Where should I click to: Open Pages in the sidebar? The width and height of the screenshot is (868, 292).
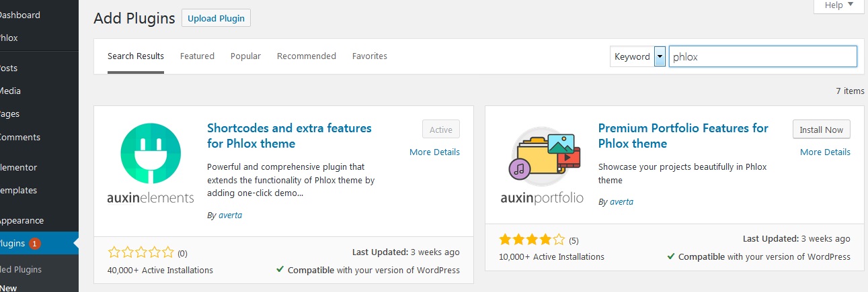point(10,114)
